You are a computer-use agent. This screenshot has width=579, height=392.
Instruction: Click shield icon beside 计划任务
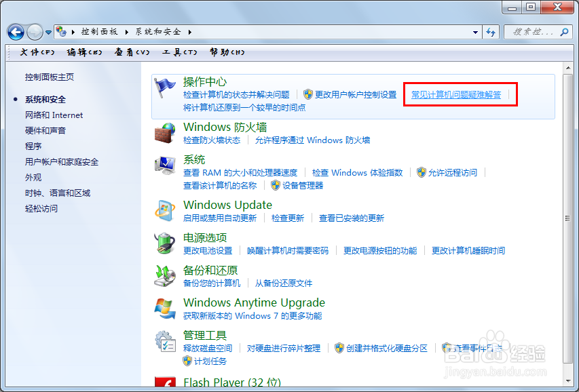187,361
